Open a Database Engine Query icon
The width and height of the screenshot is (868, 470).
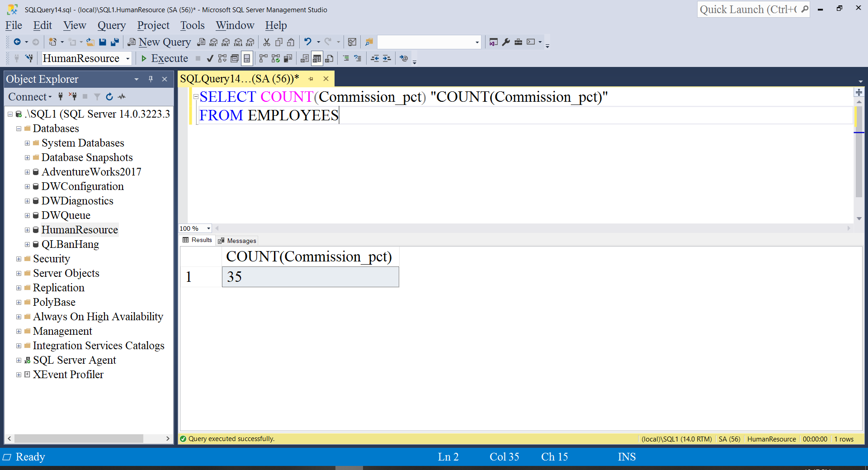202,42
